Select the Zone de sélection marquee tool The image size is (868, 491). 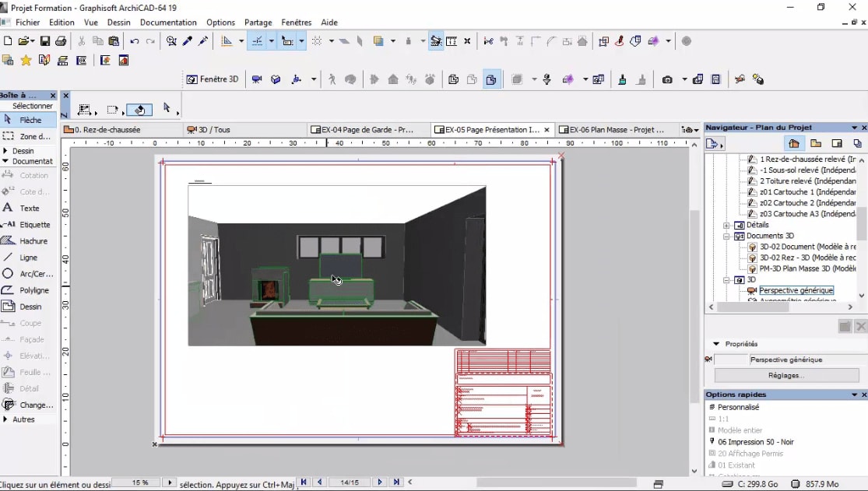[x=28, y=136]
